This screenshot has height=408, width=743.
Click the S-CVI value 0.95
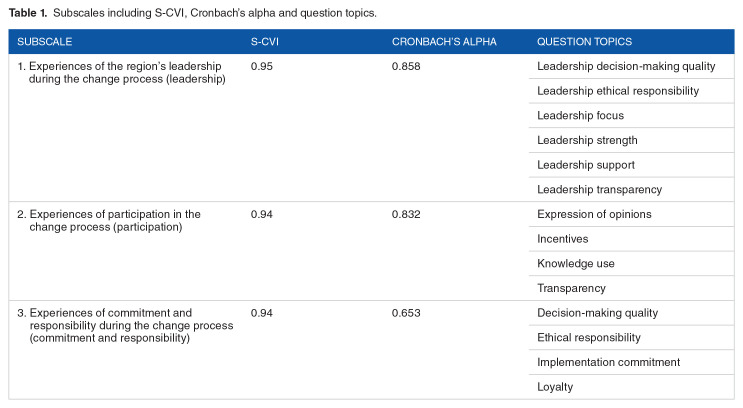click(x=261, y=67)
